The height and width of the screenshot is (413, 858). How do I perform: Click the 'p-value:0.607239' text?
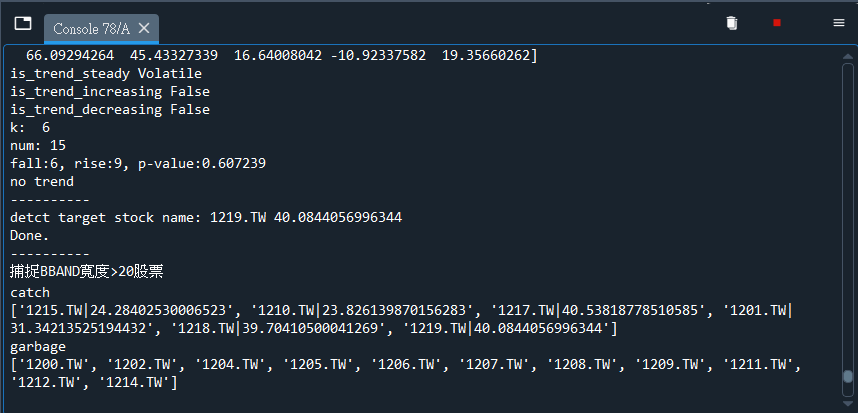[x=202, y=164]
